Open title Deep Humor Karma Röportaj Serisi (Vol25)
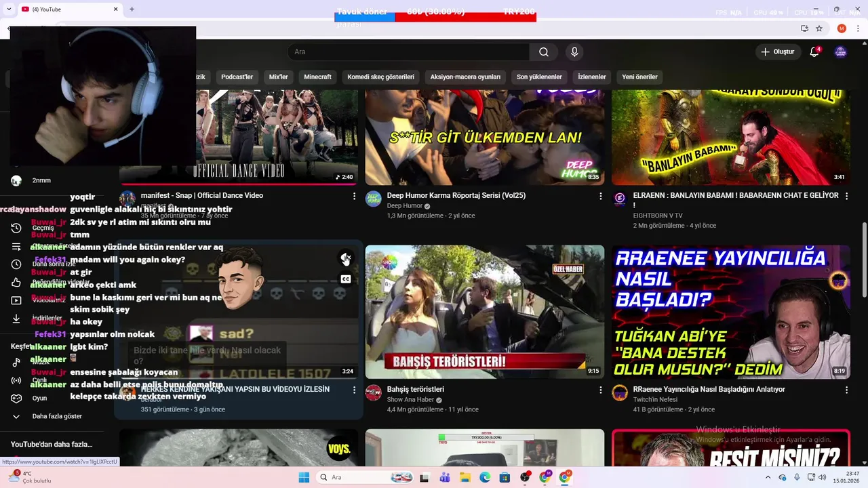This screenshot has width=868, height=488. [456, 195]
